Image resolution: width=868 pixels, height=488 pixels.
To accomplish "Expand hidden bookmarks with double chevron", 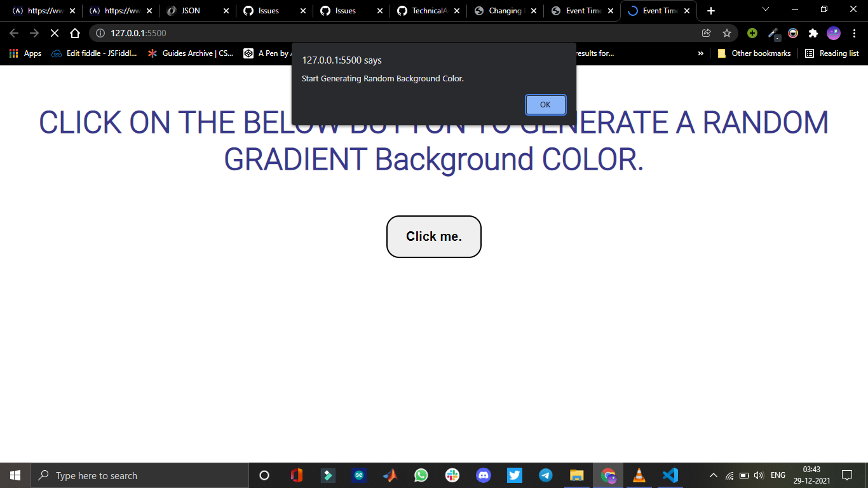I will coord(701,53).
